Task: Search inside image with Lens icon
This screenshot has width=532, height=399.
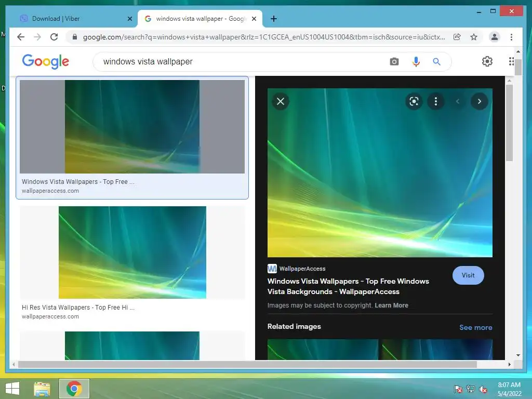Action: (414, 101)
